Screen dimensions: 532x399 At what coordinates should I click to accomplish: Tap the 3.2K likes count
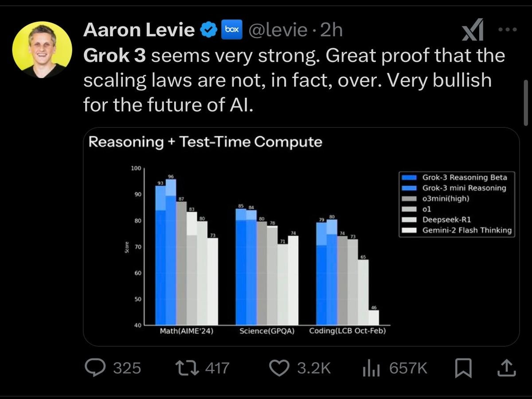coord(314,368)
